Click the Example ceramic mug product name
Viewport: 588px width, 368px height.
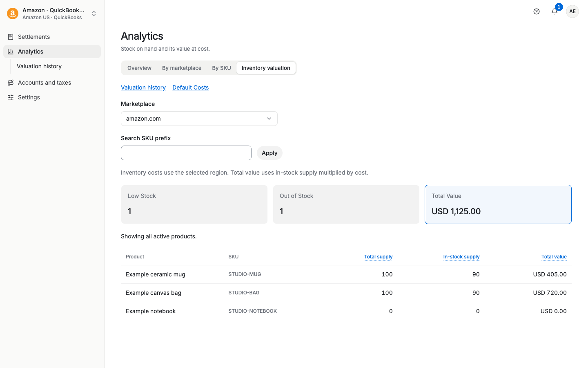pos(156,274)
